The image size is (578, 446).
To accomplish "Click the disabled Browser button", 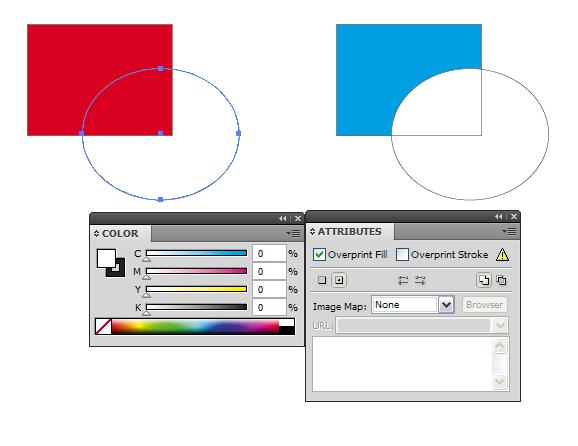I will point(484,305).
